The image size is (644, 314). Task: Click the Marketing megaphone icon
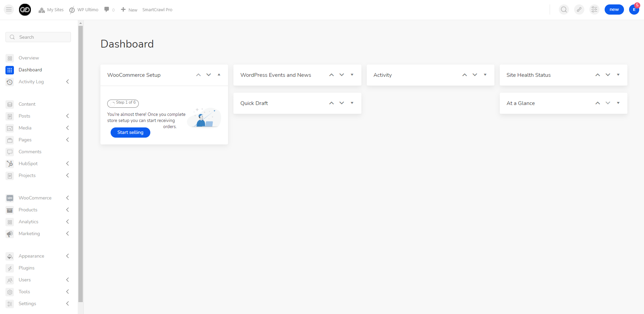(x=10, y=233)
